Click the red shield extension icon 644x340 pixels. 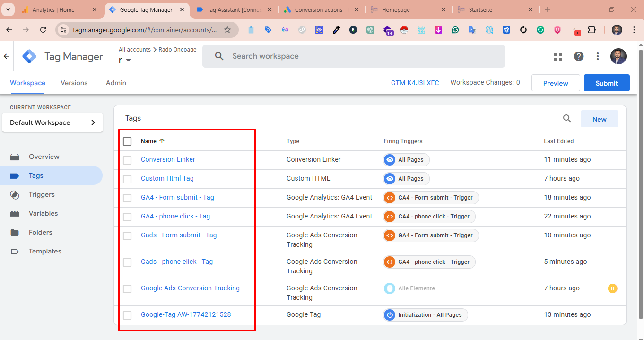point(557,30)
